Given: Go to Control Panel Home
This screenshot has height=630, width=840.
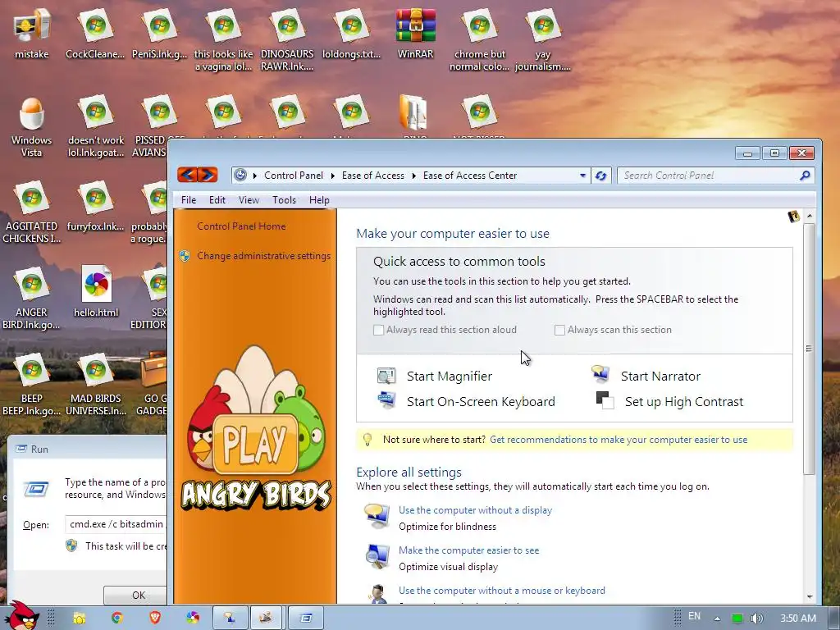Looking at the screenshot, I should point(241,226).
